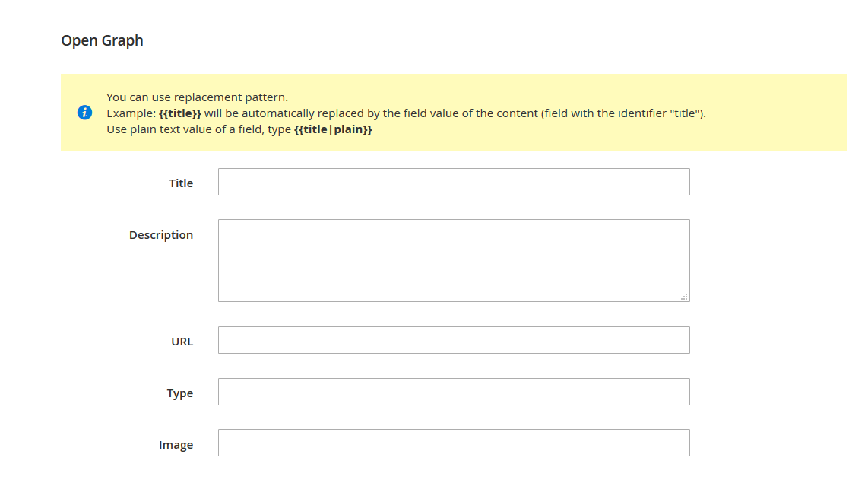Viewport: 868px width, 499px height.
Task: Click "You can use replacement pattern." text
Action: coord(197,97)
